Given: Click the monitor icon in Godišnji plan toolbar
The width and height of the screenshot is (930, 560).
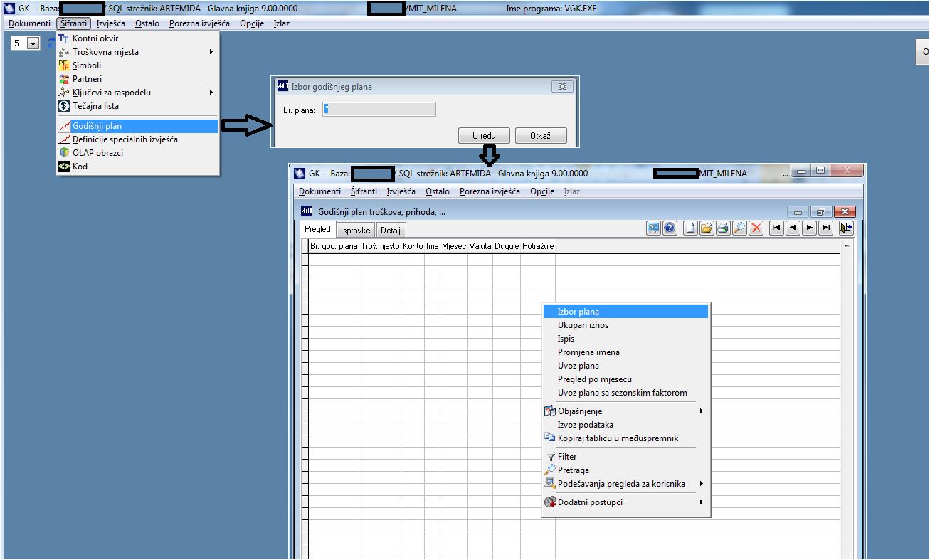Looking at the screenshot, I should point(653,228).
